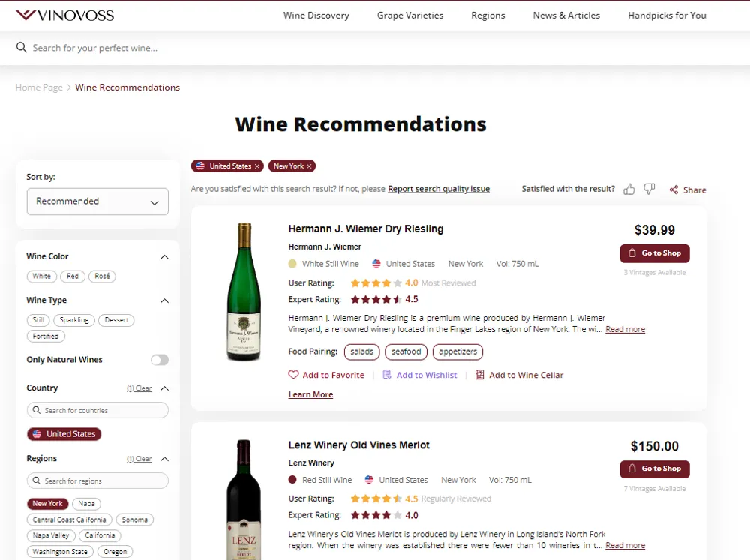Click the thumbs down satisfaction icon
Viewport: 750px width, 560px height.
pos(649,189)
